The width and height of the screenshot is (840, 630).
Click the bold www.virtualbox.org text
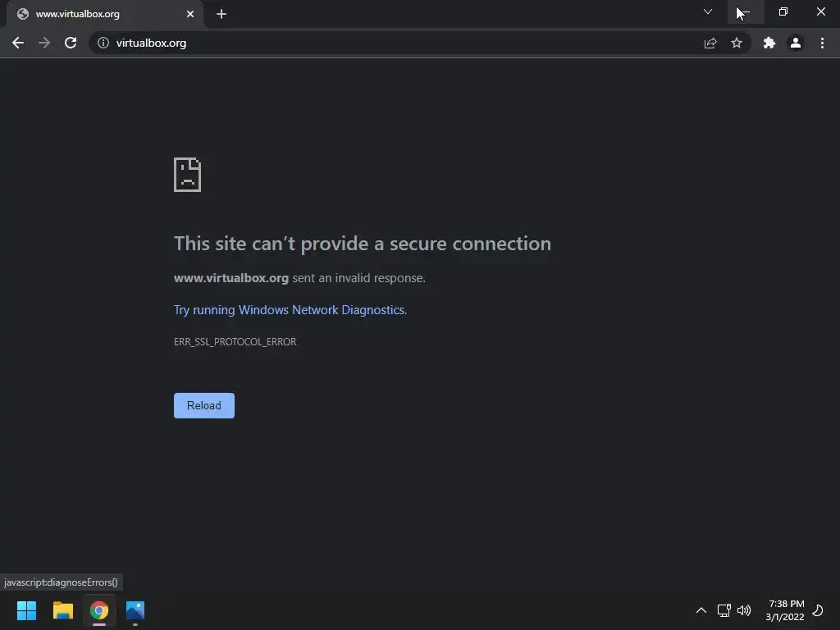(231, 278)
